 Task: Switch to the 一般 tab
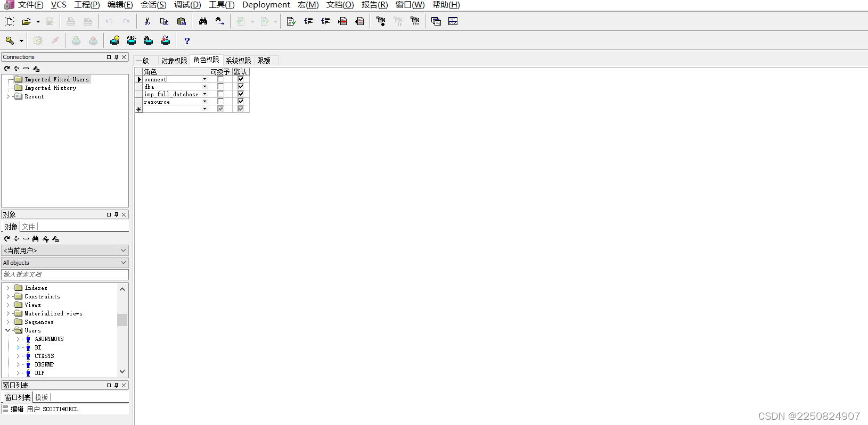tap(142, 61)
